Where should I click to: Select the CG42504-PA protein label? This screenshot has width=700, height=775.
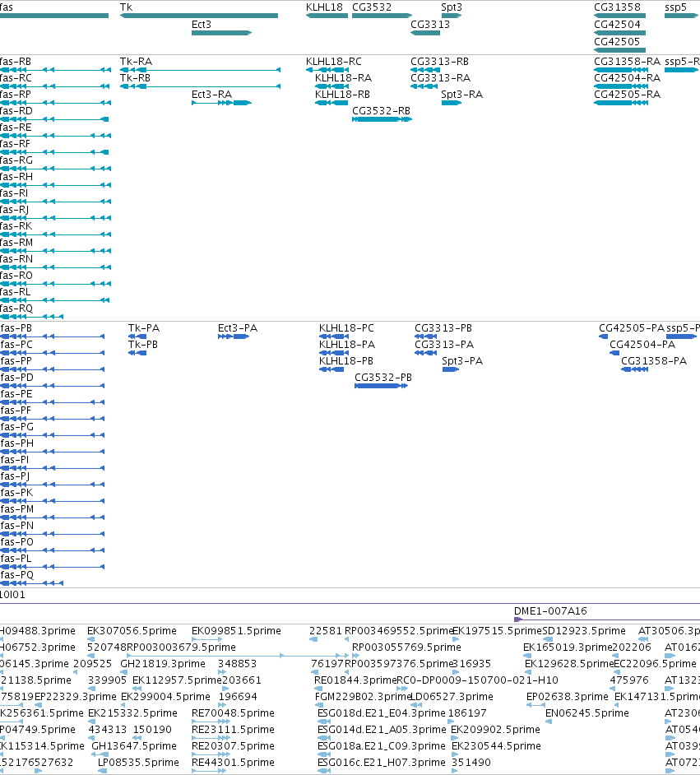click(642, 345)
